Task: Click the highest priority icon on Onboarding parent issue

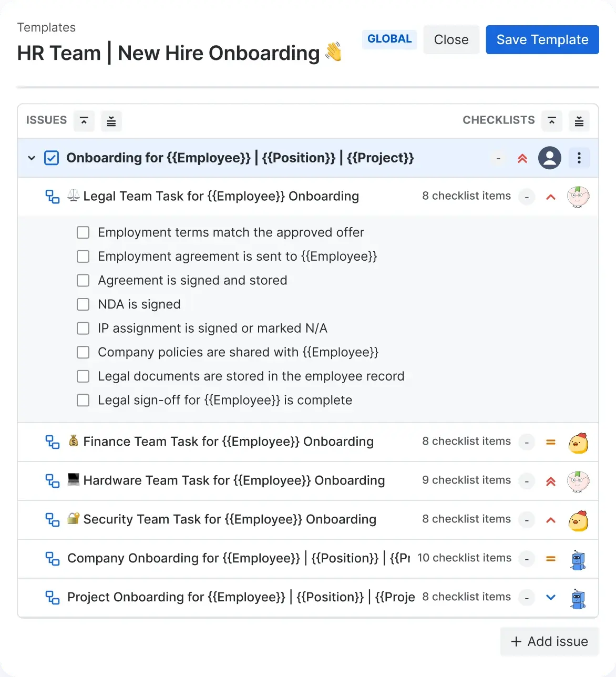Action: coord(522,158)
